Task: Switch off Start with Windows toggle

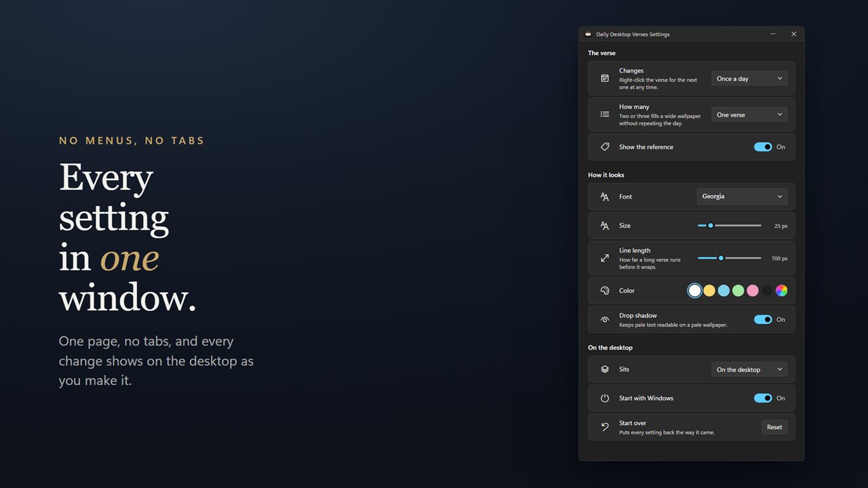Action: coord(763,399)
